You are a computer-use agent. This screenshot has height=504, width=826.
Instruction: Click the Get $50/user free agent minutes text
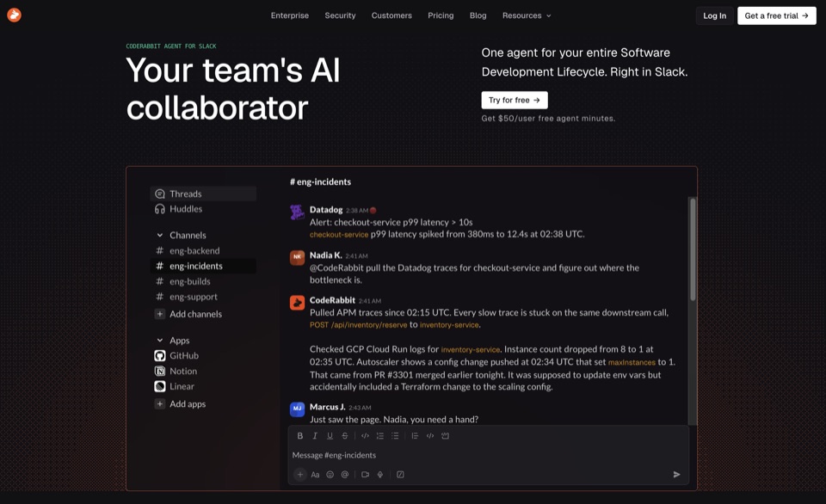548,119
